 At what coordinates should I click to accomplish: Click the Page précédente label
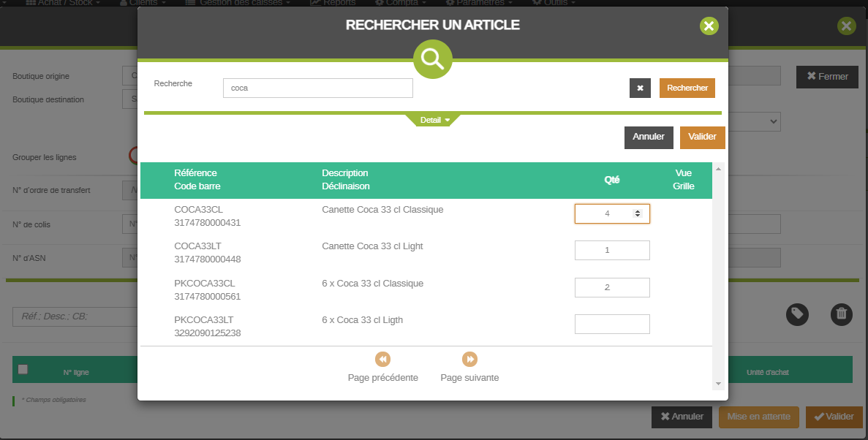[382, 377]
